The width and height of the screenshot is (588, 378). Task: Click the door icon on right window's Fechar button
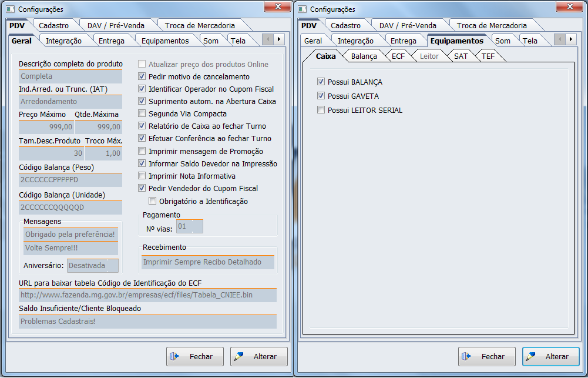click(x=465, y=357)
